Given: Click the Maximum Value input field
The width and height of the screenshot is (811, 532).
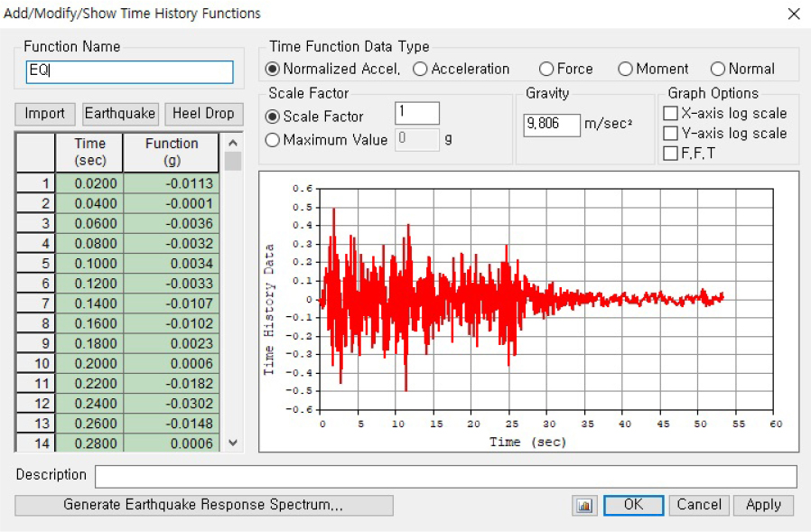Looking at the screenshot, I should click(x=417, y=139).
